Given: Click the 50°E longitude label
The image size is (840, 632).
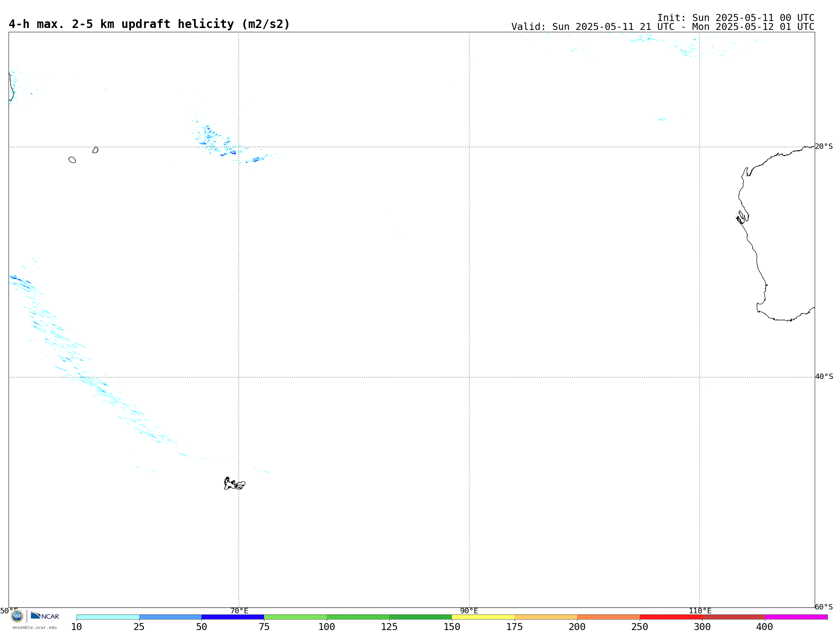Looking at the screenshot, I should (x=9, y=611).
